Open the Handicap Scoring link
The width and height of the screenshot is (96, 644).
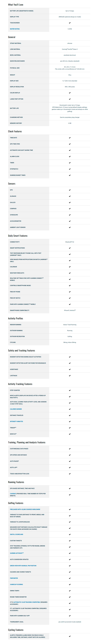(x=16, y=584)
